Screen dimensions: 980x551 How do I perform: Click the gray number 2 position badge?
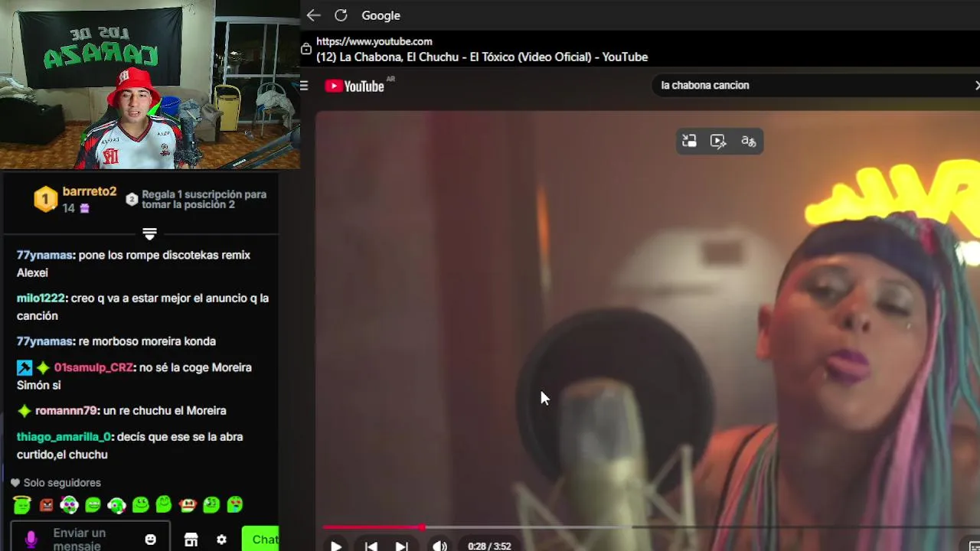click(x=132, y=199)
